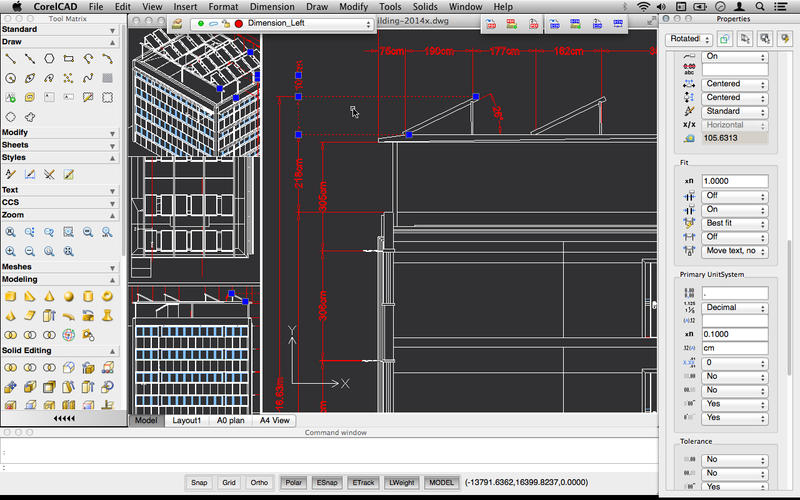Open the Best fit dropdown
The width and height of the screenshot is (800, 500).
[735, 223]
